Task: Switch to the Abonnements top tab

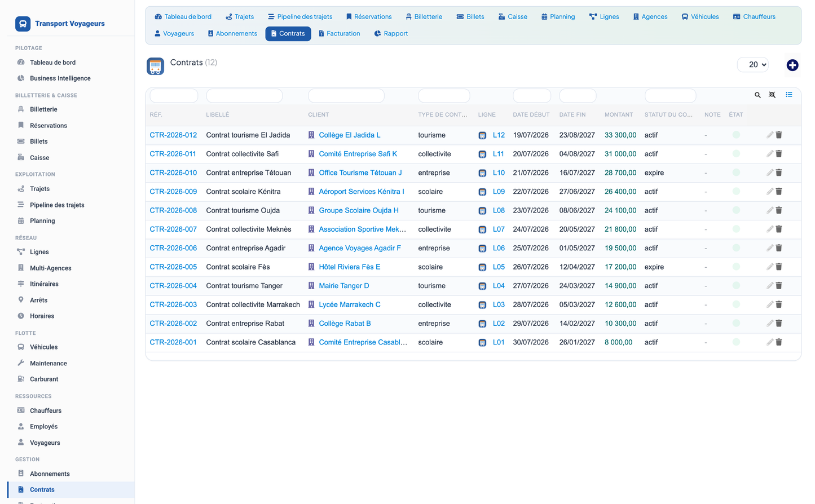Action: click(x=232, y=34)
